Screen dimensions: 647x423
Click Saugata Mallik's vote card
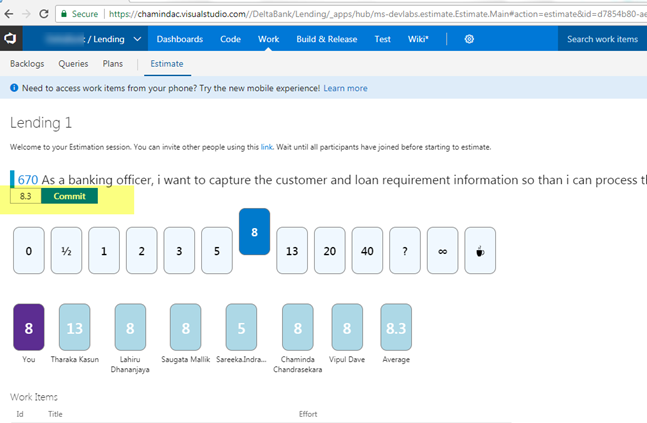pos(186,327)
